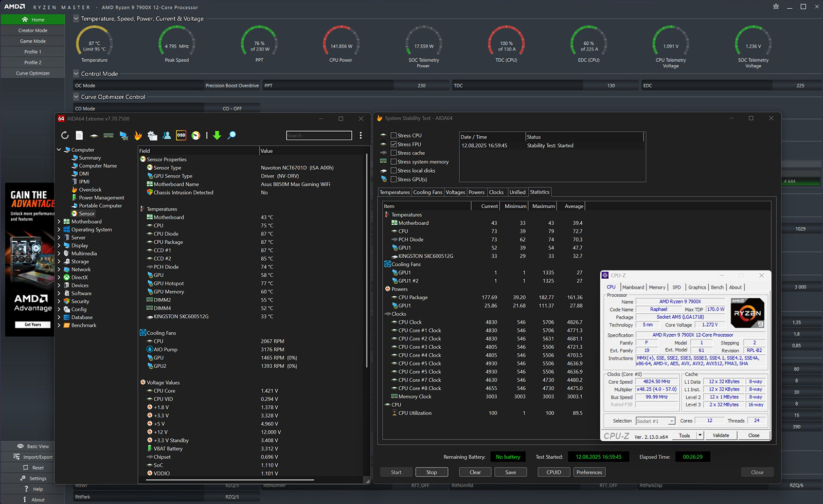
Task: Click the CPUID button in Stability Test
Action: 554,472
